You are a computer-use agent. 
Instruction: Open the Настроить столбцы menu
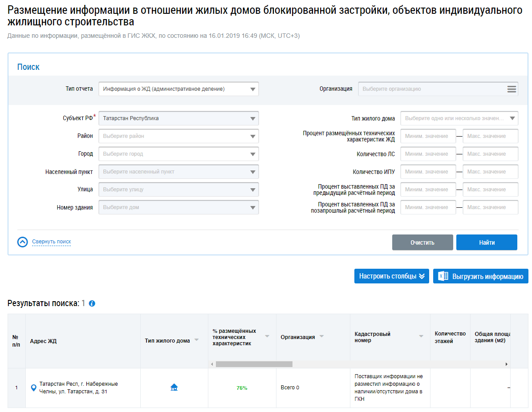[x=392, y=276]
